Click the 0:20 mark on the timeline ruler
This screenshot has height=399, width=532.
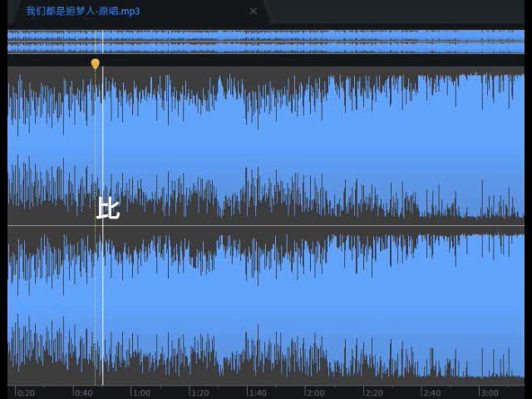click(x=26, y=393)
